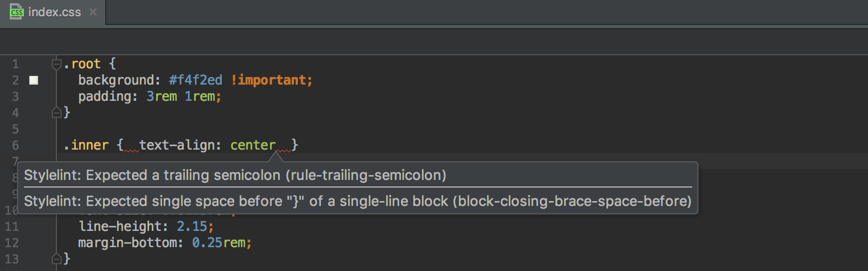This screenshot has height=271, width=868.
Task: Click the padding value 3rem
Action: 162,96
